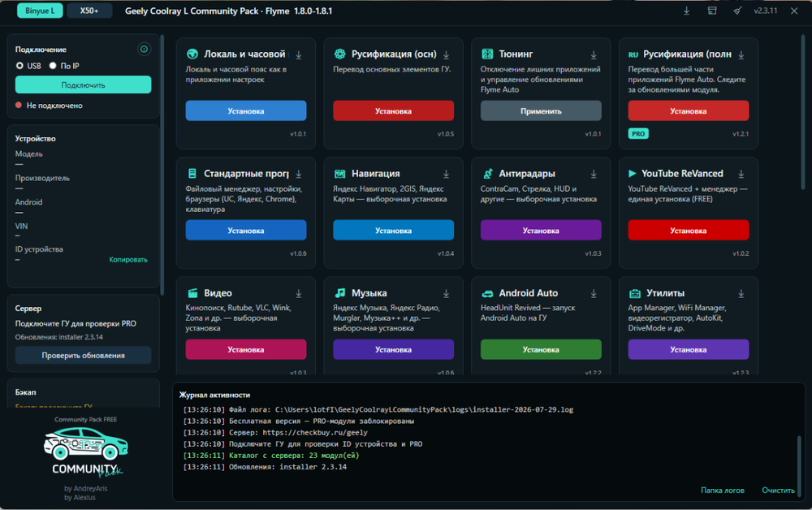Click Очистить to clear activity log
This screenshot has width=812, height=510.
click(778, 490)
